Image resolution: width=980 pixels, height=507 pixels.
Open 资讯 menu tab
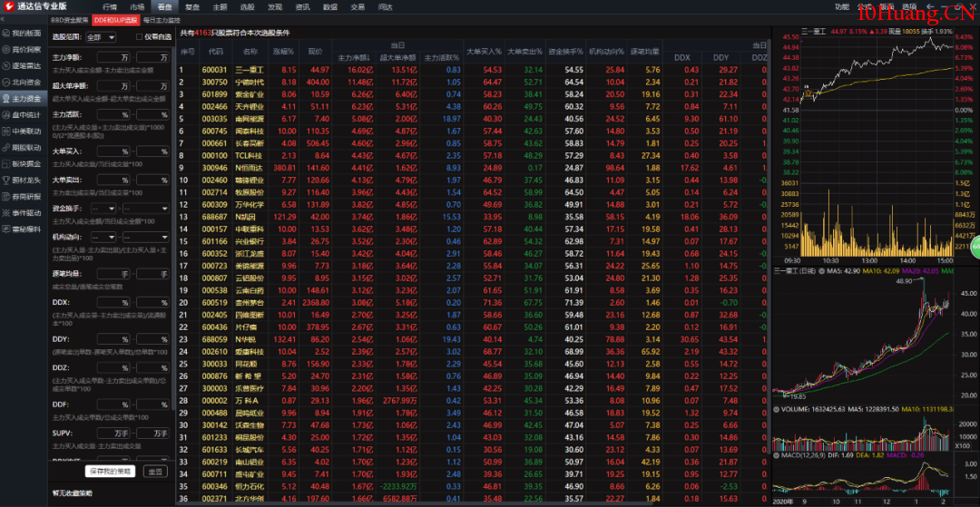tap(302, 7)
